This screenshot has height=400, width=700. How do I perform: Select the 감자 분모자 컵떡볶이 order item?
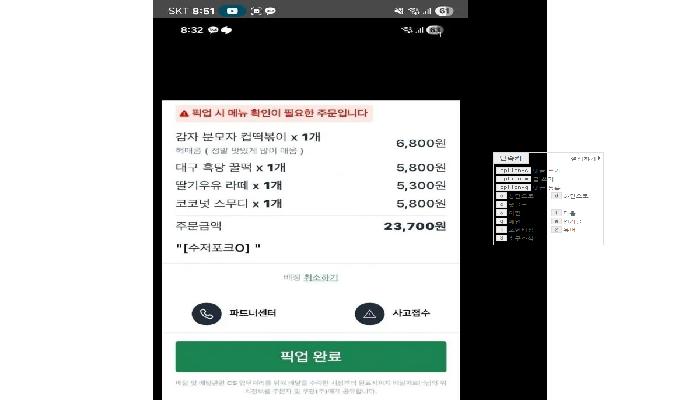pyautogui.click(x=311, y=143)
